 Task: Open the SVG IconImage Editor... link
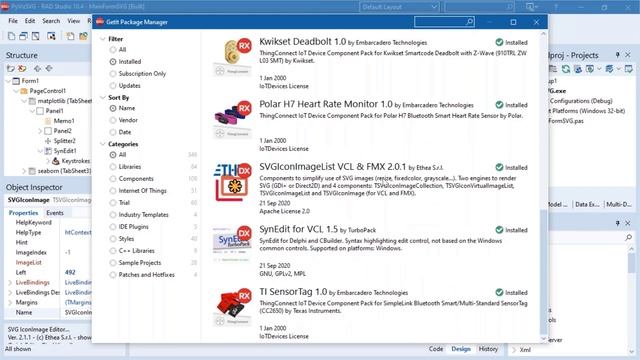tap(38, 329)
